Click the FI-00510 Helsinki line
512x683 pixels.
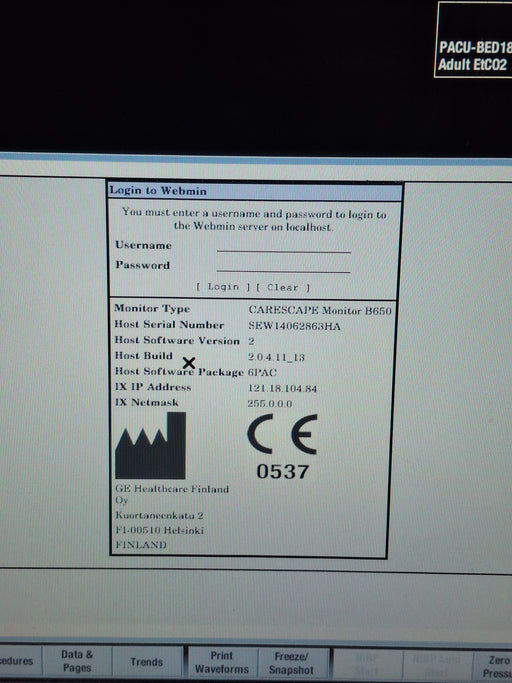pyautogui.click(x=159, y=530)
